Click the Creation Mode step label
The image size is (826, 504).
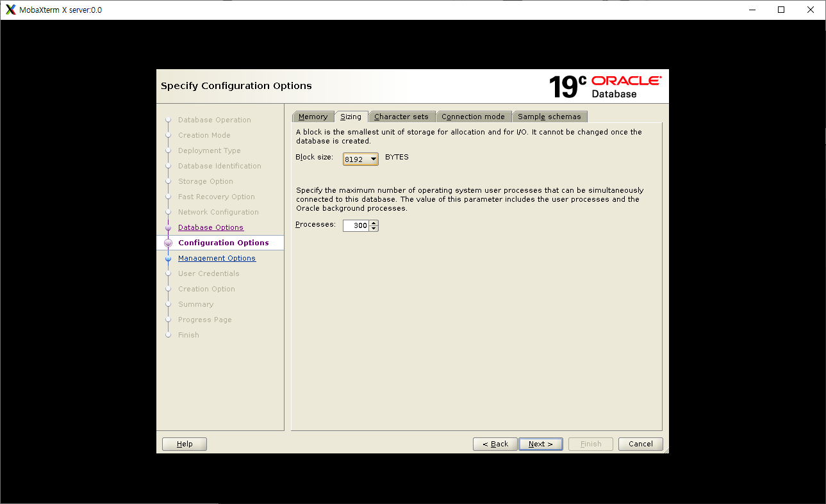coord(204,135)
